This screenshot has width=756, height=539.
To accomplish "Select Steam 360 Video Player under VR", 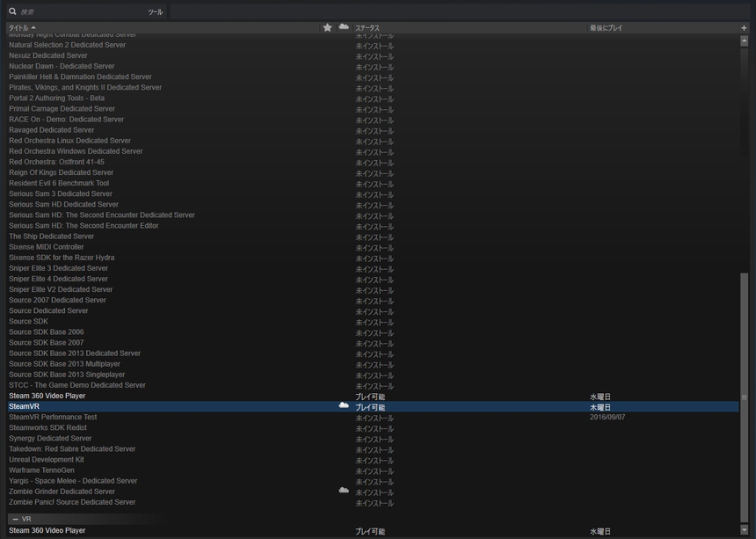I will [x=47, y=530].
